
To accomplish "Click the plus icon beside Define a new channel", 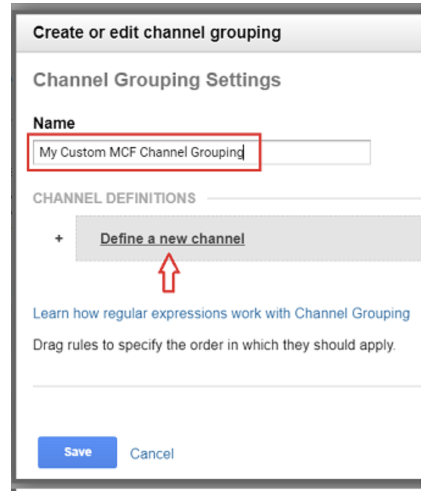I will tap(59, 239).
